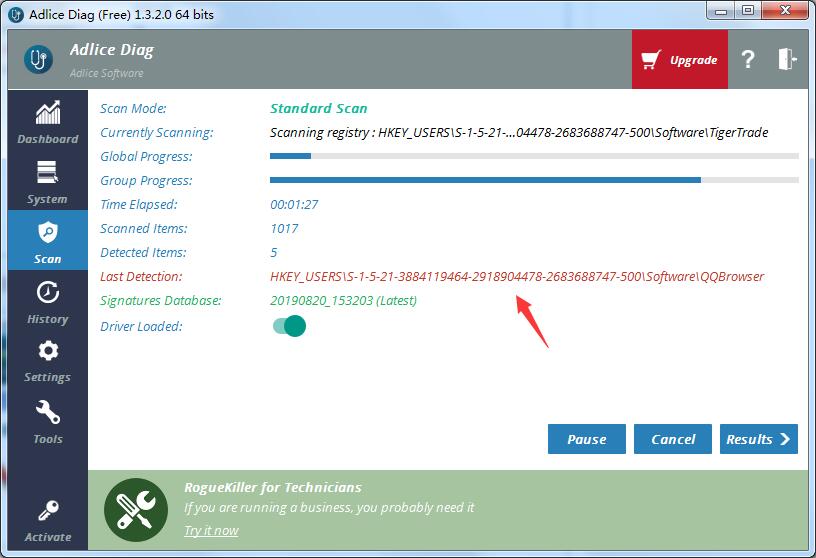Click the Adlice Software subtitle text

[107, 73]
